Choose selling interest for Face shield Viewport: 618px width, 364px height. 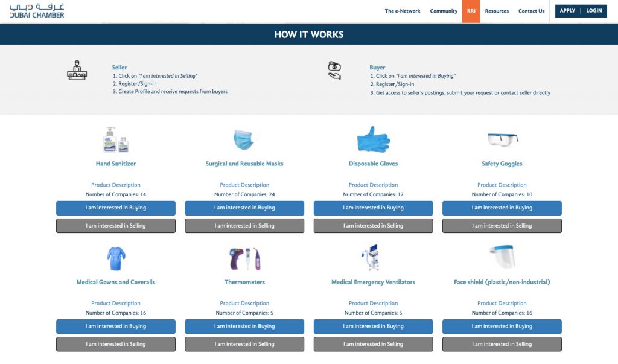[x=502, y=344]
